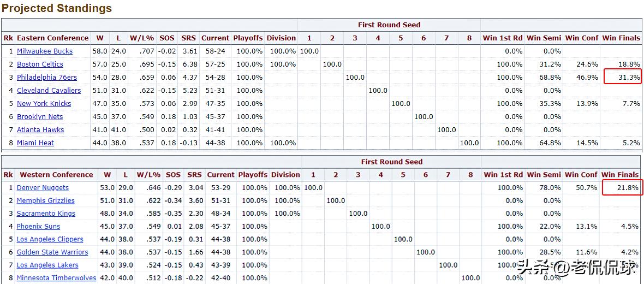644x284 pixels.
Task: Select the Cleveland Cavaliers link
Action: (x=49, y=91)
